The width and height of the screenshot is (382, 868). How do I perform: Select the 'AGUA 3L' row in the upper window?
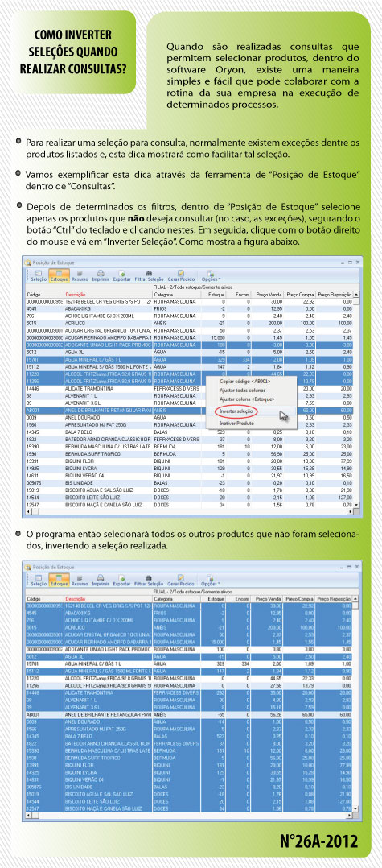click(x=190, y=351)
